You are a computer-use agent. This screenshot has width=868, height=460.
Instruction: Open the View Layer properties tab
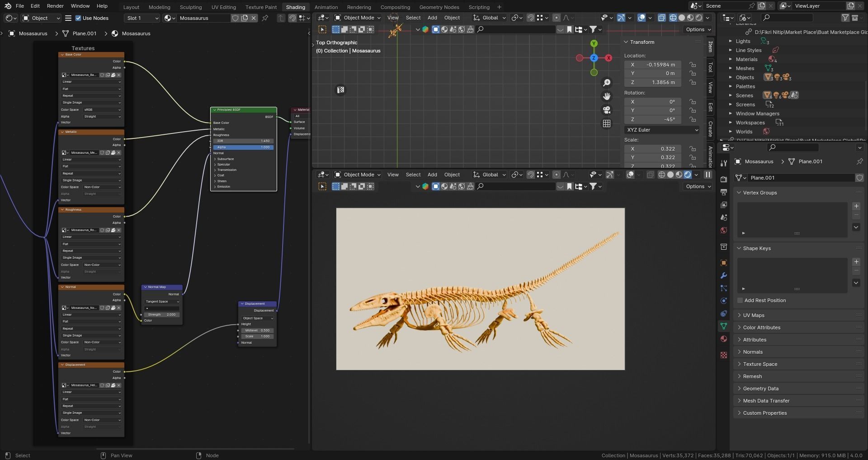724,204
